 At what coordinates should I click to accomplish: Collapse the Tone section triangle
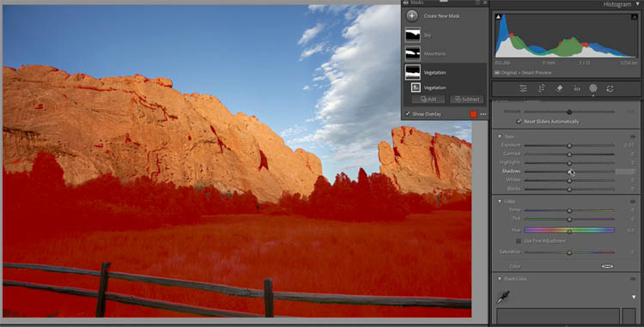point(500,136)
